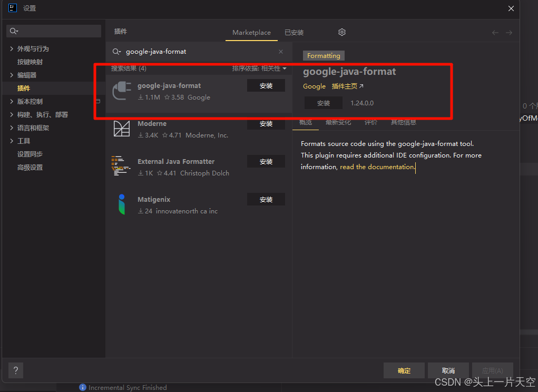Expand the 外观与行为 settings group

point(12,48)
